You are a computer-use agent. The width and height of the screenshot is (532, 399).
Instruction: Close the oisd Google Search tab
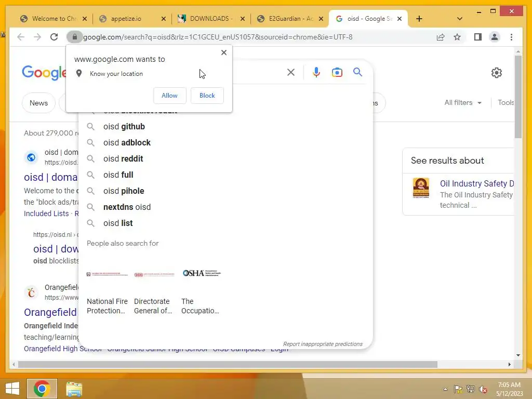coord(400,19)
